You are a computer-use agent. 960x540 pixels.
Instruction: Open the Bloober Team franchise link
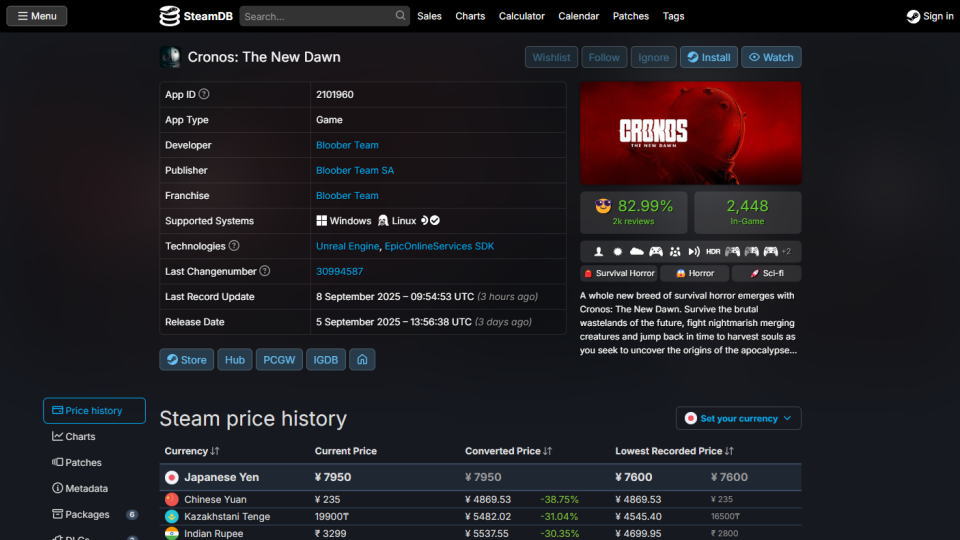[x=347, y=195]
